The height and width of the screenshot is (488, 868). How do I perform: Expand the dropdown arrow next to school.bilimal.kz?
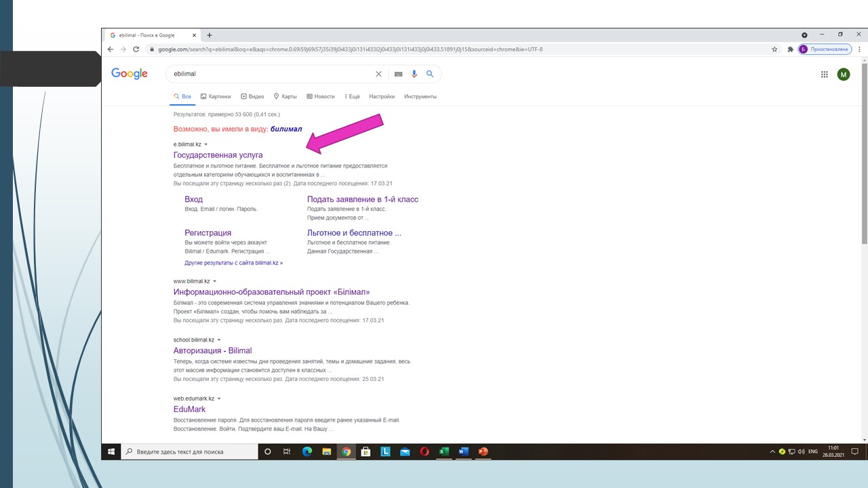tap(219, 340)
